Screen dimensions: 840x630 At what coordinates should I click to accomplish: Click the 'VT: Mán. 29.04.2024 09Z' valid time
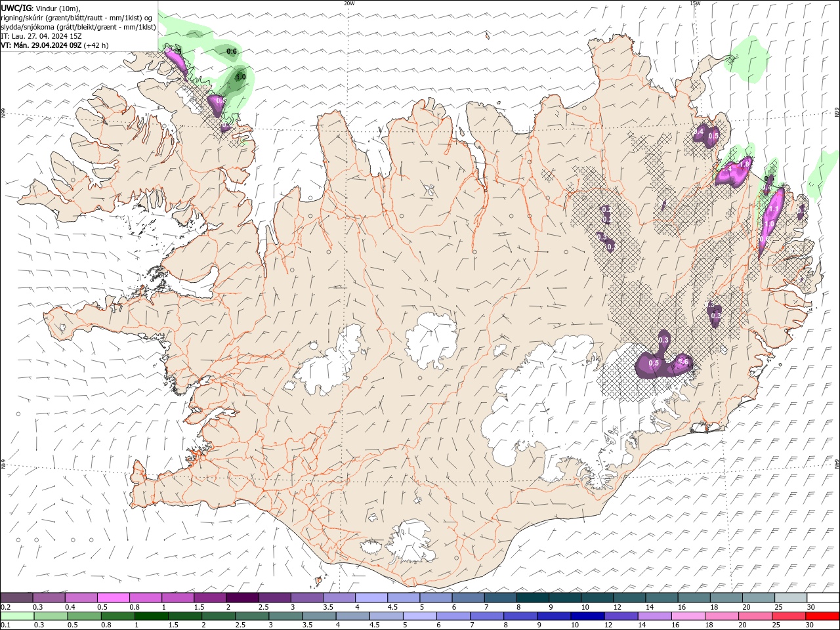41,45
